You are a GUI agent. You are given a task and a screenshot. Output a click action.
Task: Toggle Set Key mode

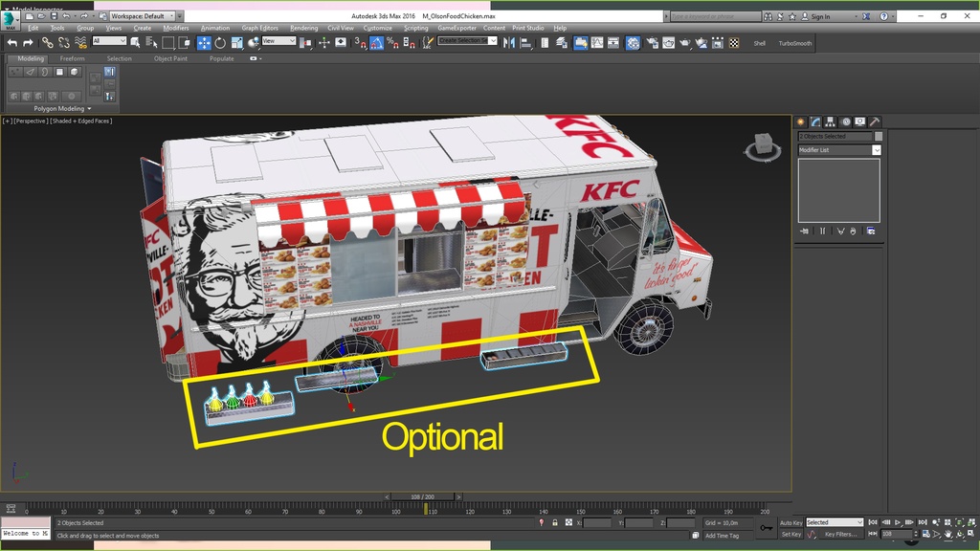point(791,535)
